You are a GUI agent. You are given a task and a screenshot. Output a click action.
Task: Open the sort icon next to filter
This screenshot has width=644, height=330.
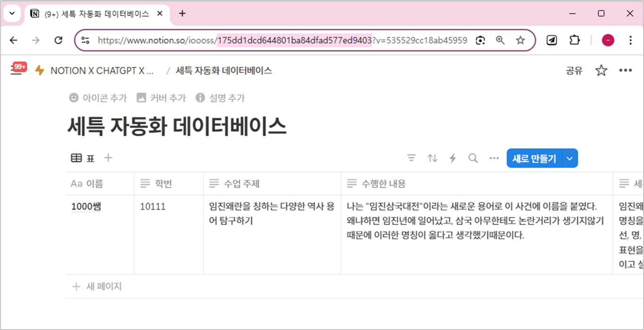click(432, 158)
